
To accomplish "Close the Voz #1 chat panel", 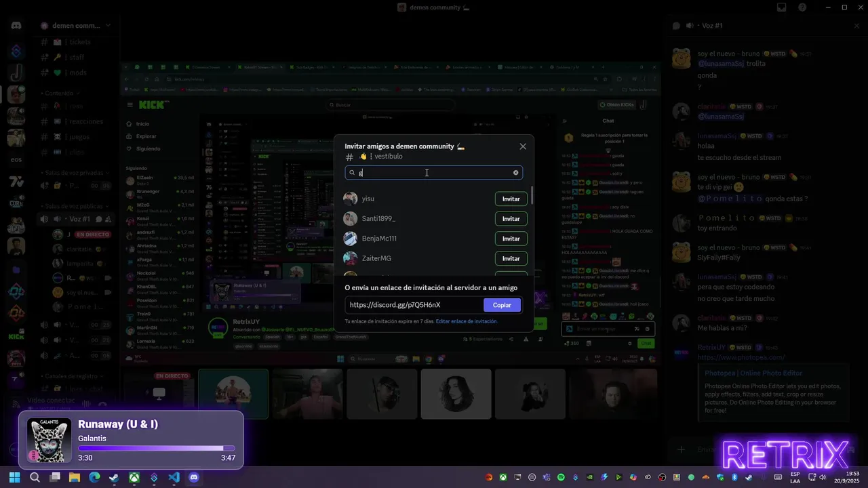I will point(856,26).
